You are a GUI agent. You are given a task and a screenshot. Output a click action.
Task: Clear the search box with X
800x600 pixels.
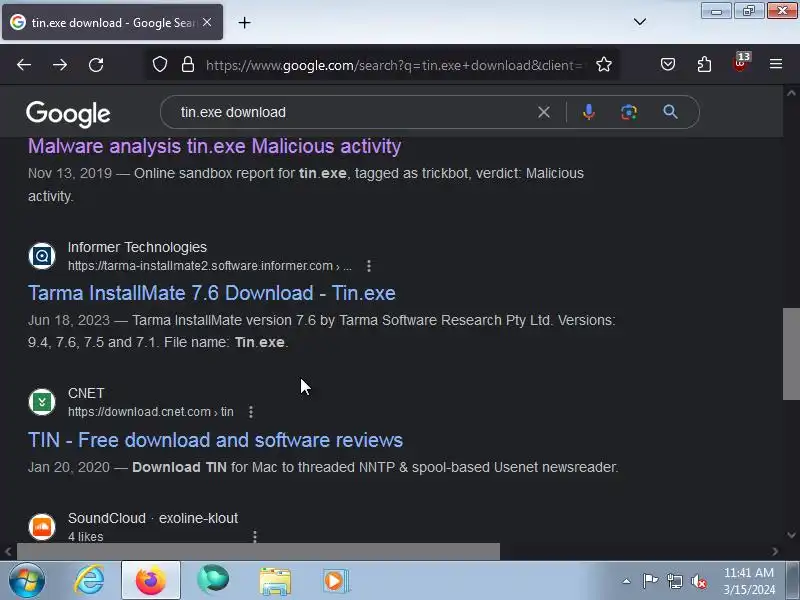click(544, 112)
